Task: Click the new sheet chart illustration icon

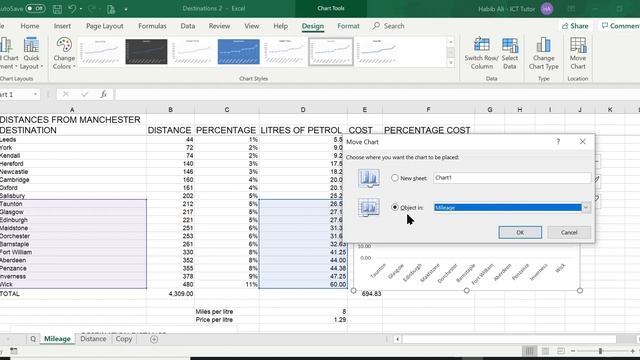Action: (369, 178)
